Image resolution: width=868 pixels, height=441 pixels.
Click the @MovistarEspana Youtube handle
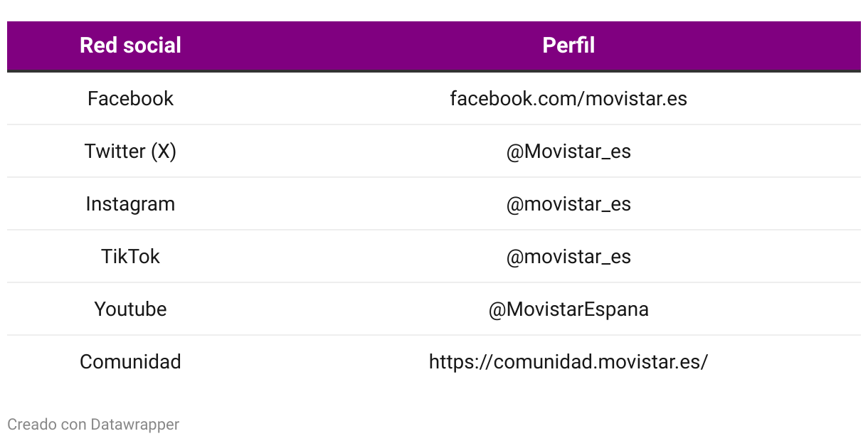[568, 309]
